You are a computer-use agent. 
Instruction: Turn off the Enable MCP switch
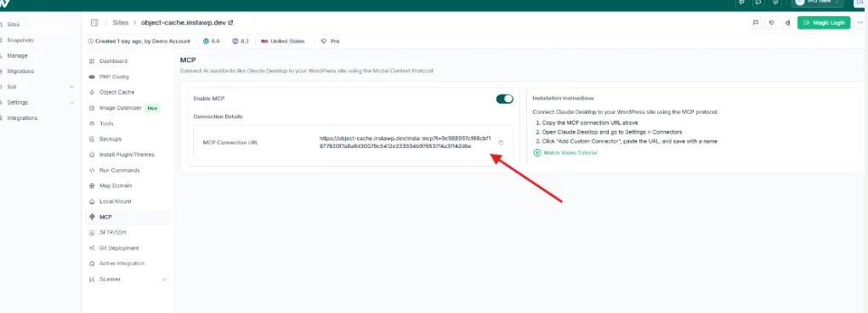point(505,99)
